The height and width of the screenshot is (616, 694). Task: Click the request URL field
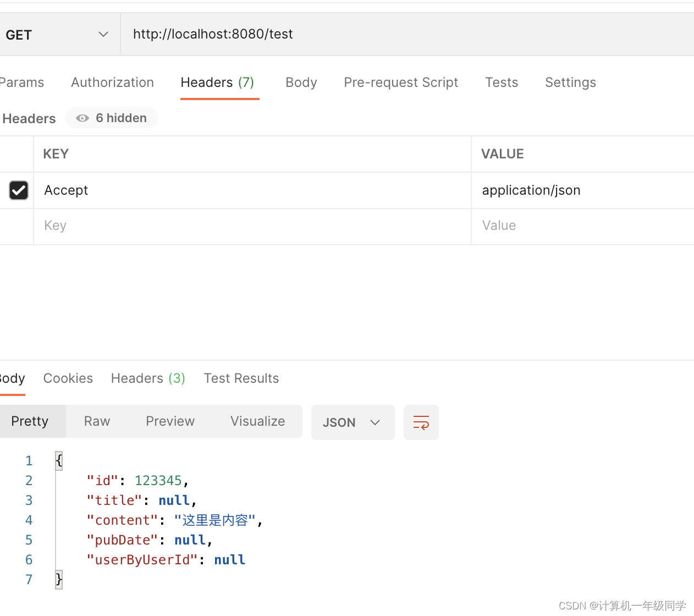[x=407, y=34]
